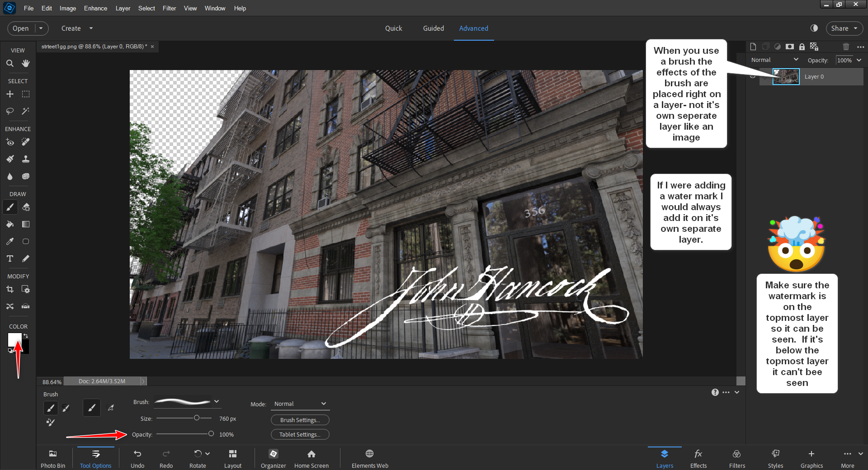Open the Effects panel at the bottom
Viewport: 868px width, 470px height.
(x=698, y=457)
